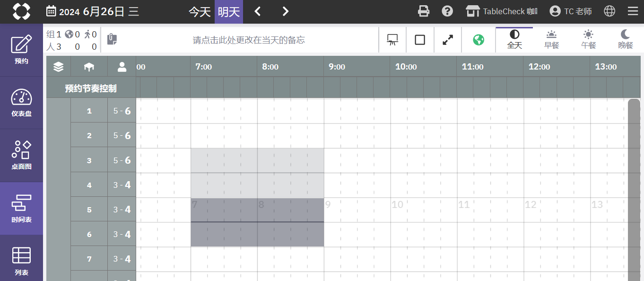Select the 早餐 breakfast tab
The height and width of the screenshot is (281, 644).
(551, 40)
